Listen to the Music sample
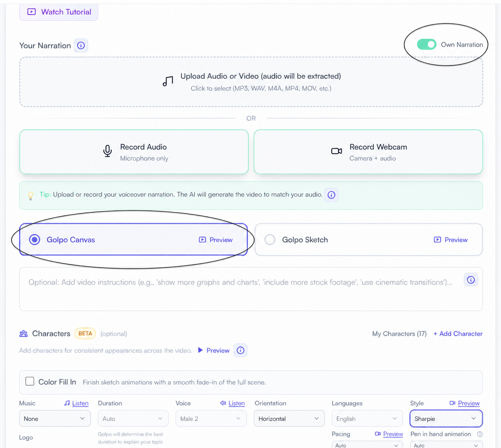This screenshot has width=501, height=448. [x=76, y=403]
